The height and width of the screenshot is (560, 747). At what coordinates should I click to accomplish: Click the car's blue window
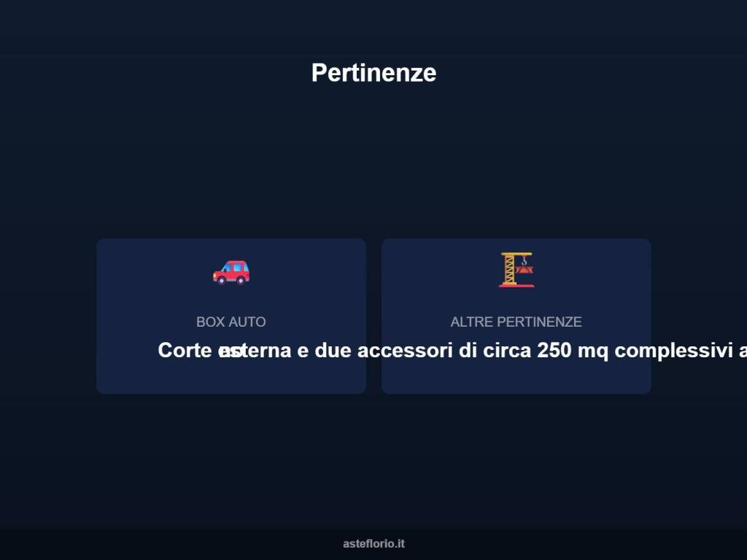[x=237, y=268]
